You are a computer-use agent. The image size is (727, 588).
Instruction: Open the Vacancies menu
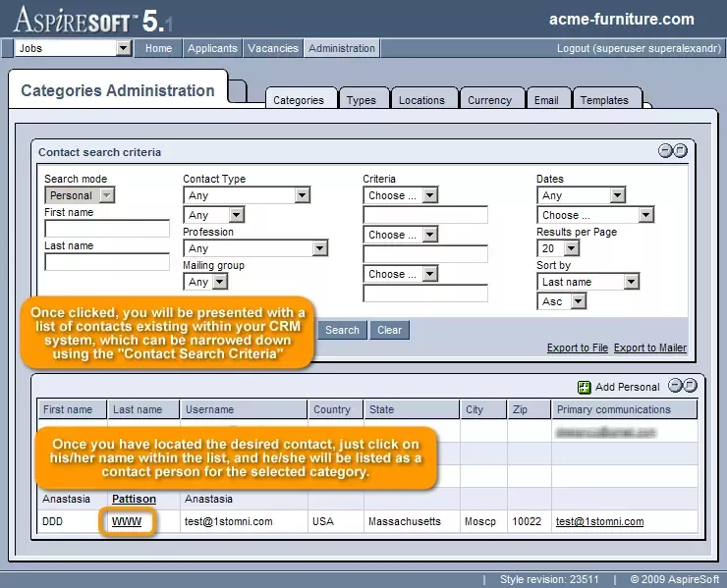point(273,48)
